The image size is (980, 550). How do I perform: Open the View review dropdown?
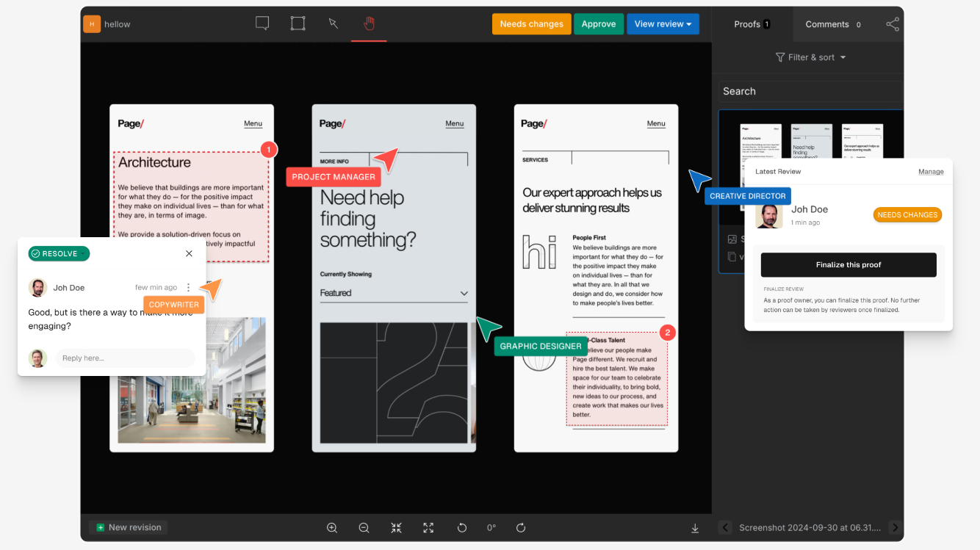(x=663, y=24)
